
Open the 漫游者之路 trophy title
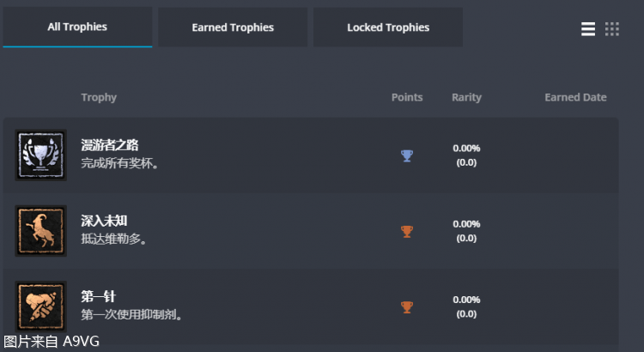pyautogui.click(x=110, y=145)
